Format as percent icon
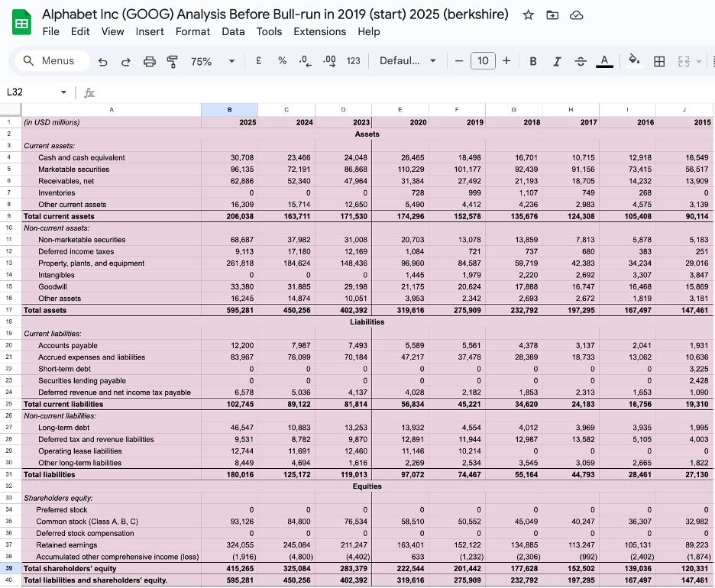715x588 pixels. click(283, 60)
